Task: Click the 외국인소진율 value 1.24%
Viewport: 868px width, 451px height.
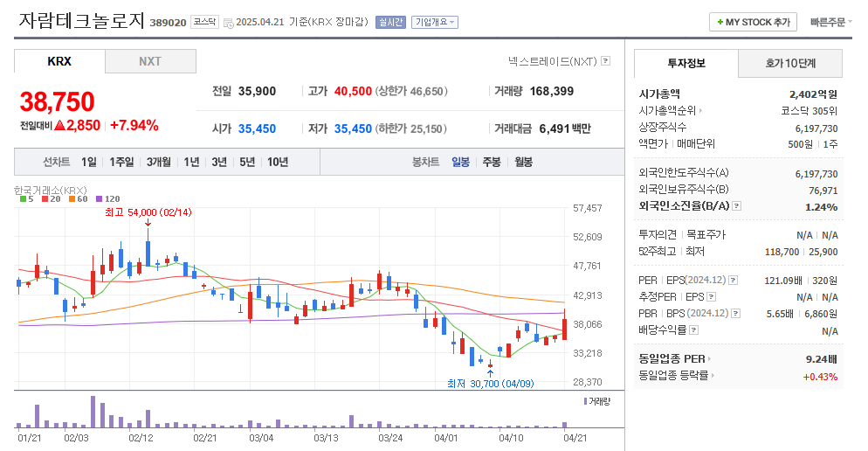Action: coord(821,207)
